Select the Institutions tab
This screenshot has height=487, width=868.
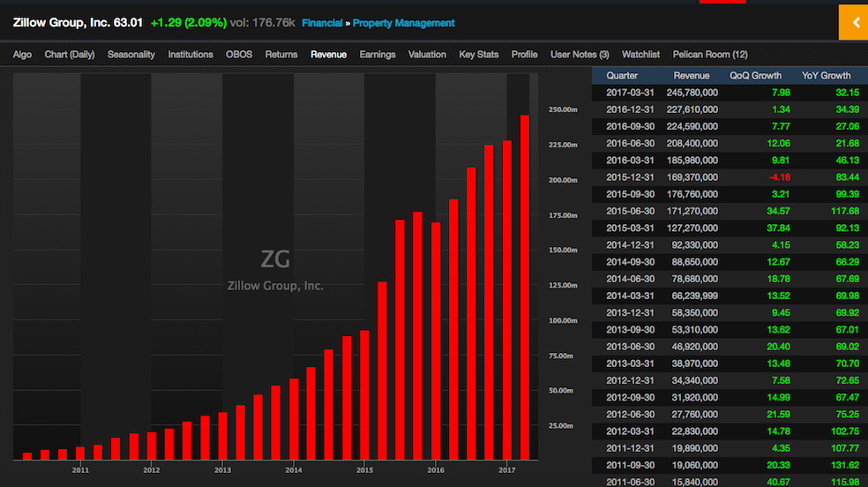click(x=191, y=54)
